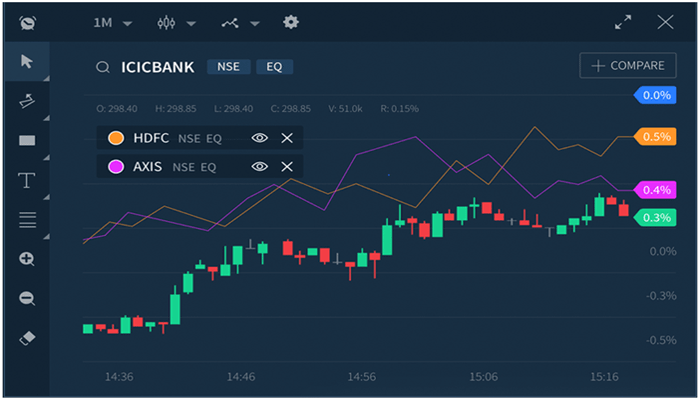The width and height of the screenshot is (700, 400).
Task: Select the text annotation tool
Action: 27,180
